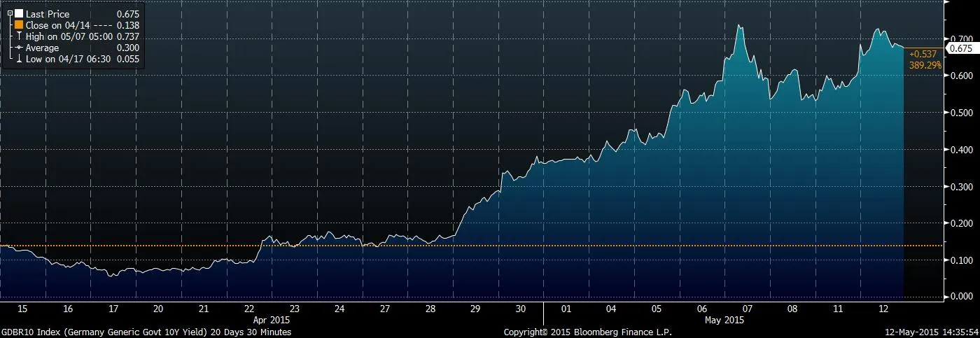Click date 22 on the x-axis

(248, 309)
